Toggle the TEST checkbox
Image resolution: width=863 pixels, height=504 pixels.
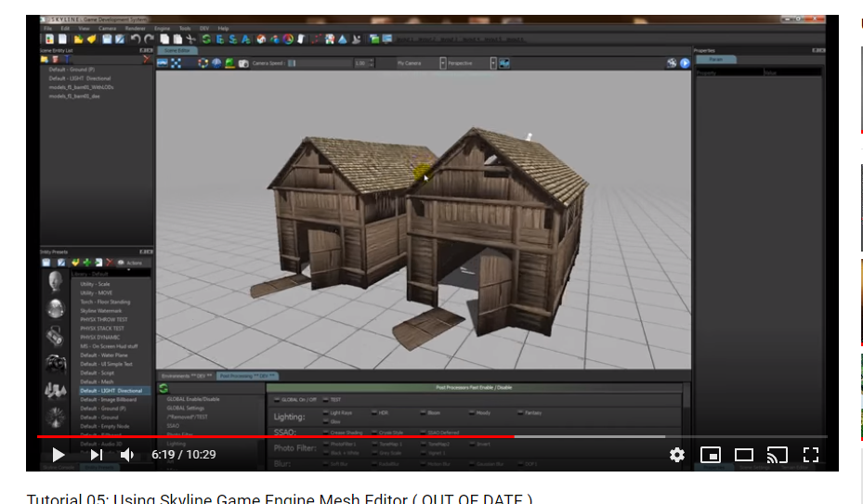[325, 400]
